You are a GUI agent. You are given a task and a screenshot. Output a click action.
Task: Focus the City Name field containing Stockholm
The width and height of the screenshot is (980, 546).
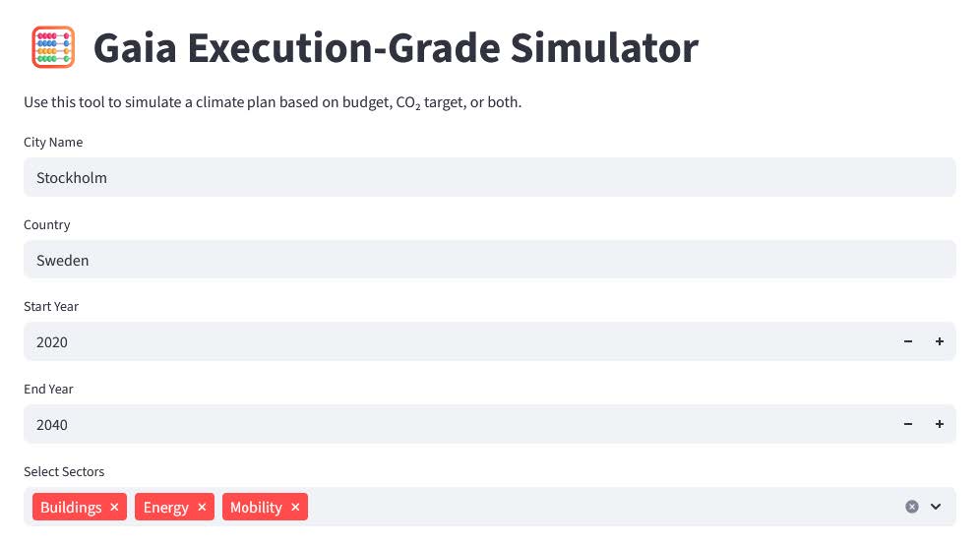tap(489, 178)
